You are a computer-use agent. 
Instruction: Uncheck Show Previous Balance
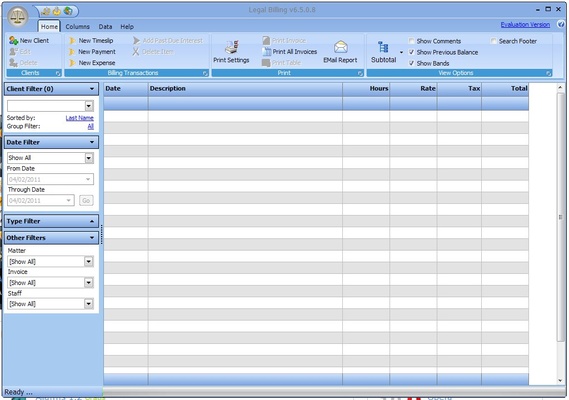coord(412,52)
